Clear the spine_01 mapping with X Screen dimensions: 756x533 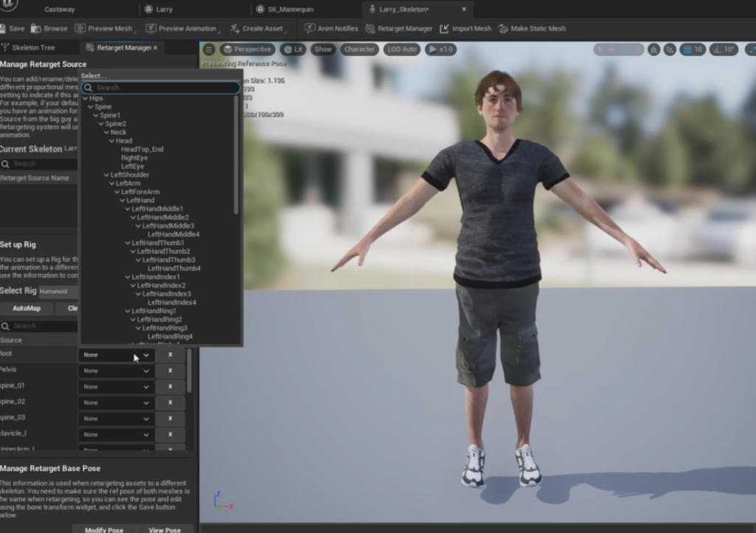170,387
